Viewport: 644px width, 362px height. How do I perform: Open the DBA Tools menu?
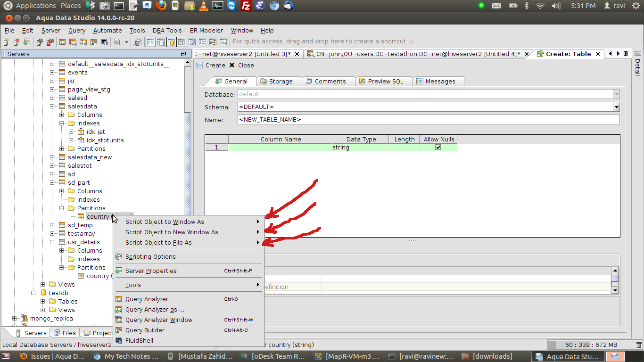167,30
